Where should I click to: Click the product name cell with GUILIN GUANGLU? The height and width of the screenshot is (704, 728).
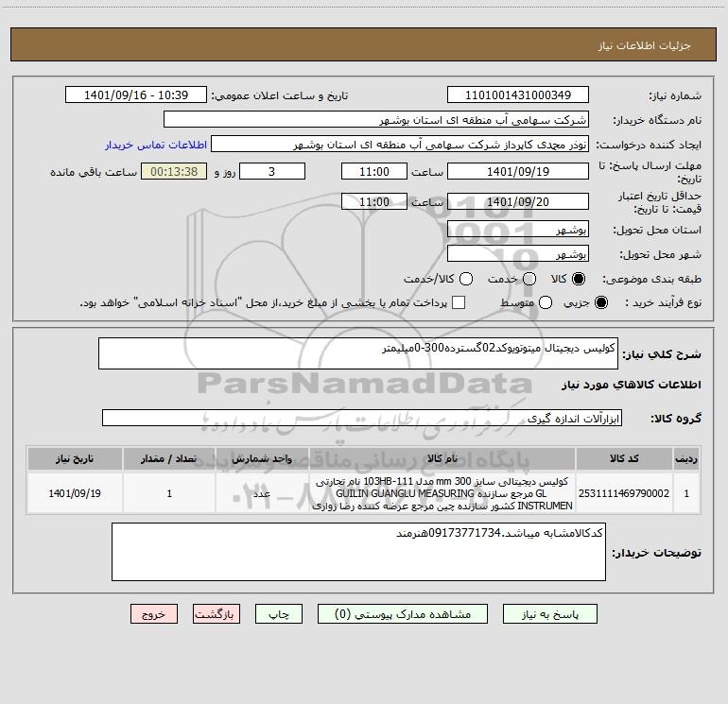[442, 493]
